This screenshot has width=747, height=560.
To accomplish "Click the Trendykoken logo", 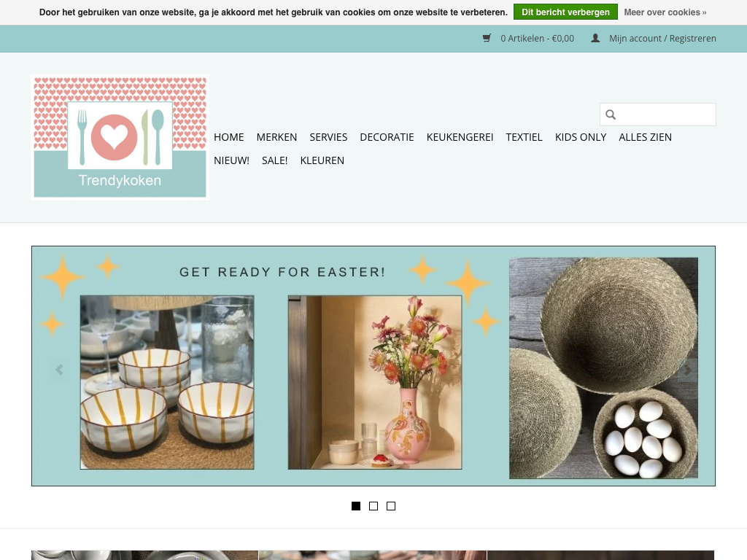I will coord(120,137).
